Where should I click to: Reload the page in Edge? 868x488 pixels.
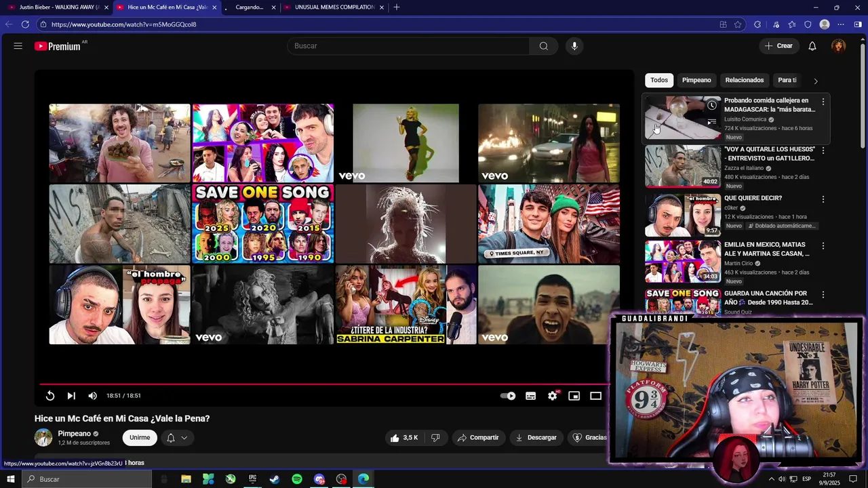pyautogui.click(x=25, y=24)
